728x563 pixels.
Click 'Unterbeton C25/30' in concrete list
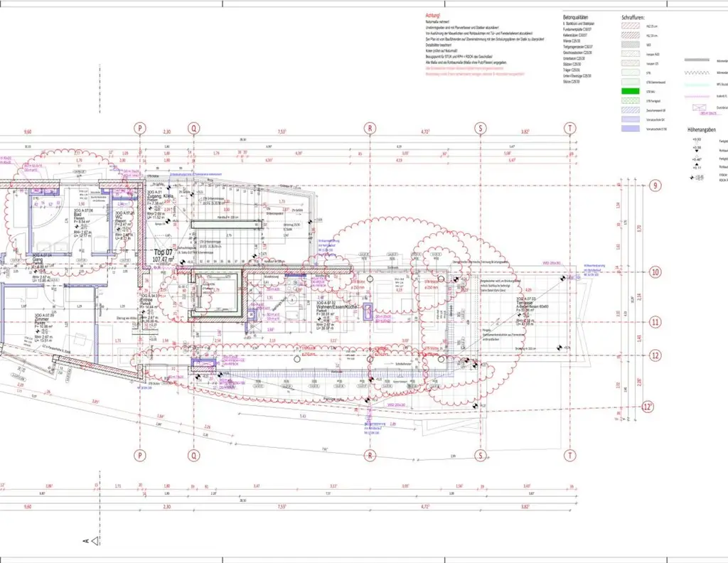tap(574, 58)
